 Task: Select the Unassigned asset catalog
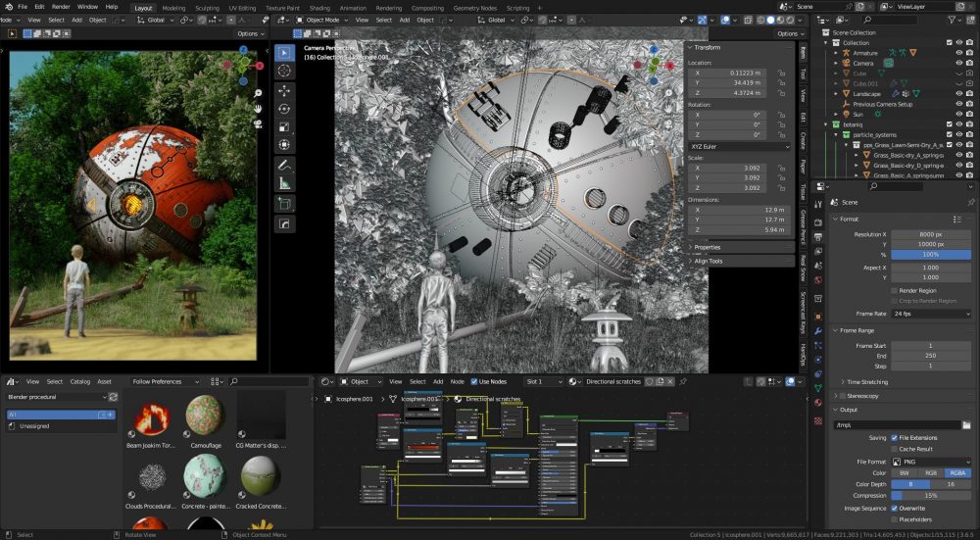(34, 426)
